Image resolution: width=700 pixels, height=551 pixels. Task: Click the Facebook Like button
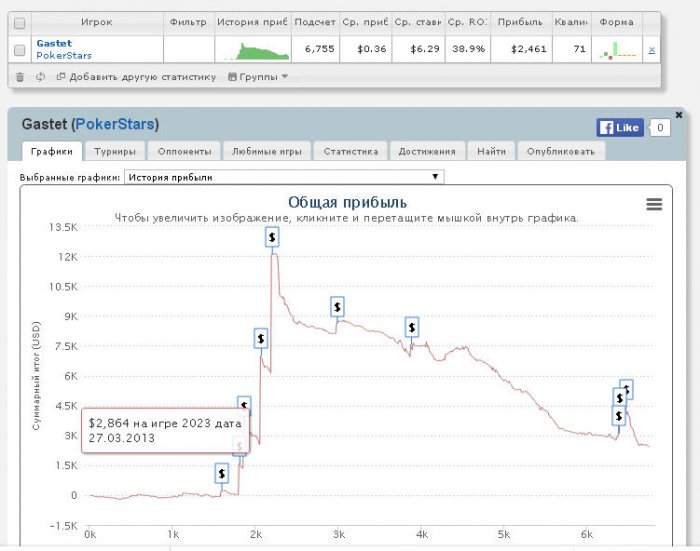pyautogui.click(x=620, y=128)
